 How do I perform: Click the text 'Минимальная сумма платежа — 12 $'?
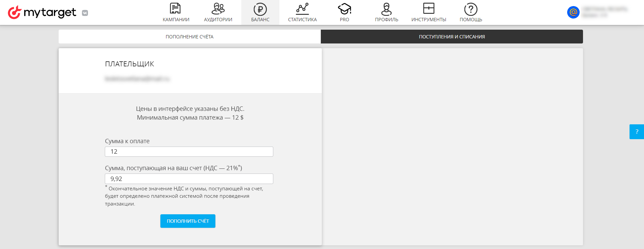(x=190, y=118)
